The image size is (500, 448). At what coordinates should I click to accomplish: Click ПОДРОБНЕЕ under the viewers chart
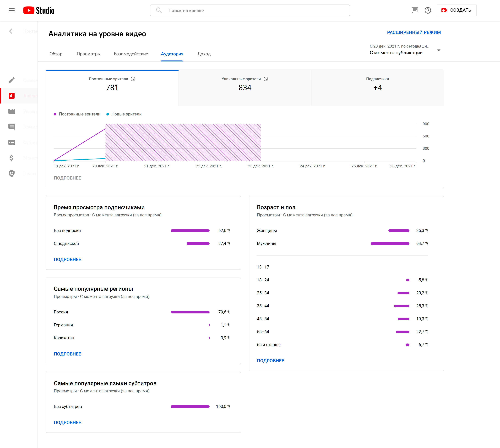pos(67,178)
